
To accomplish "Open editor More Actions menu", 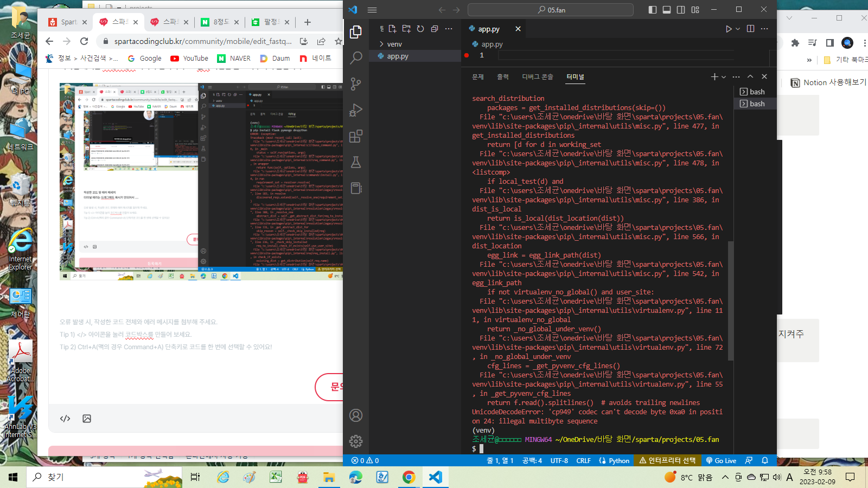I will (x=764, y=29).
